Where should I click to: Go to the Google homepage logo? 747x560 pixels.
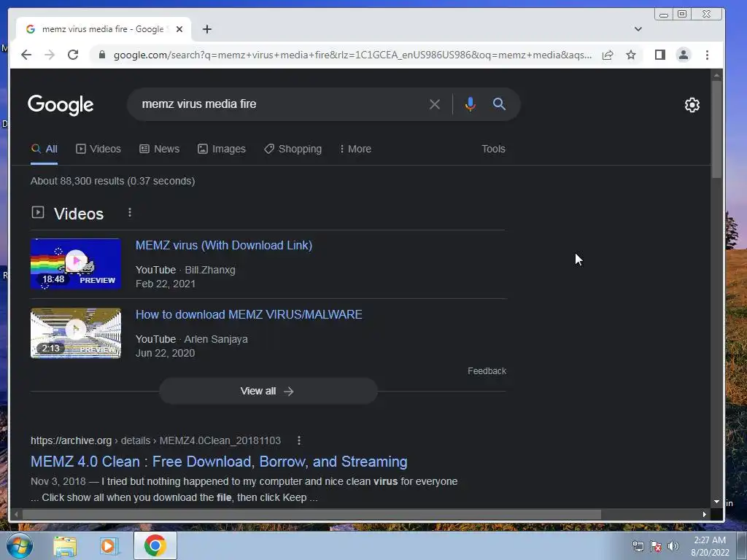[61, 105]
